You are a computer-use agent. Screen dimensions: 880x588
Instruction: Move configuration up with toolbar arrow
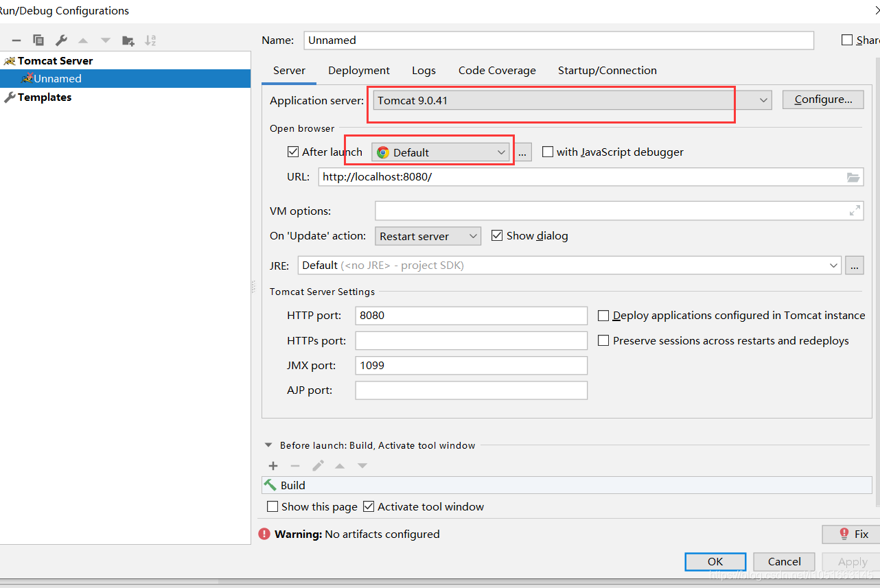coord(83,40)
